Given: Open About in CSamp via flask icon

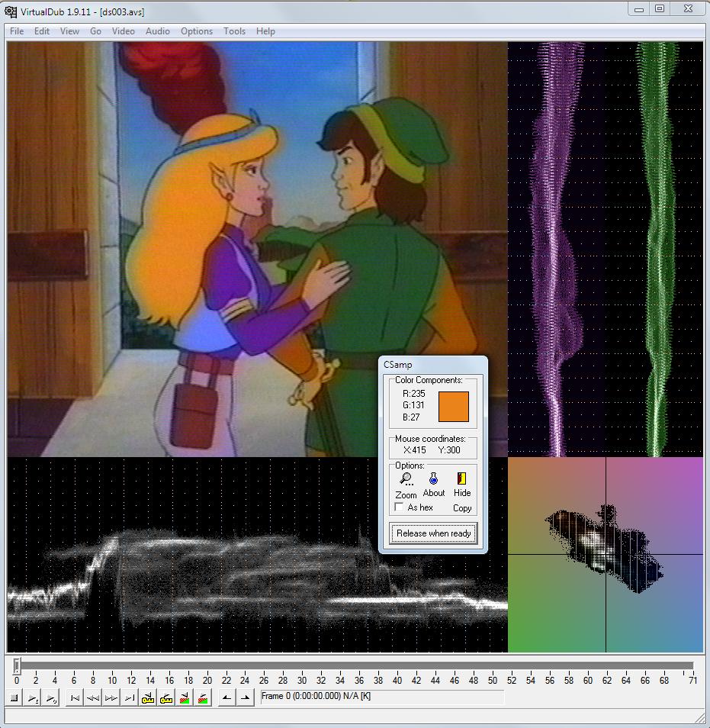Looking at the screenshot, I should (433, 478).
